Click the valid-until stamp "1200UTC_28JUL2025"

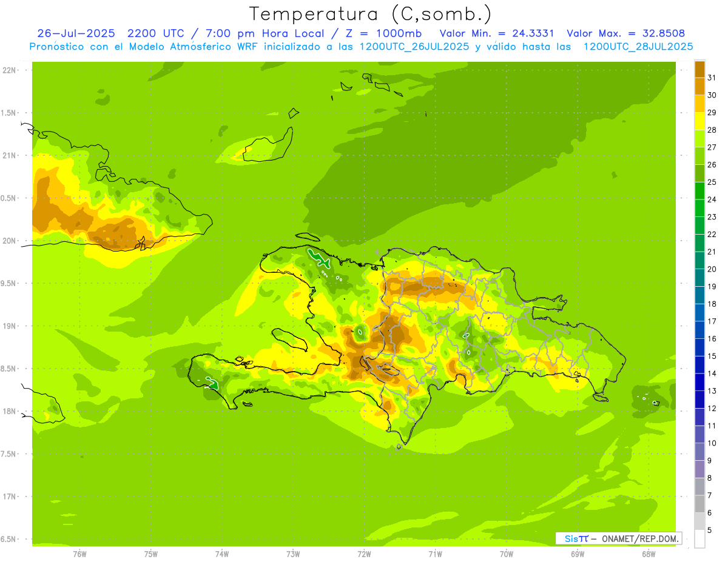coord(638,47)
